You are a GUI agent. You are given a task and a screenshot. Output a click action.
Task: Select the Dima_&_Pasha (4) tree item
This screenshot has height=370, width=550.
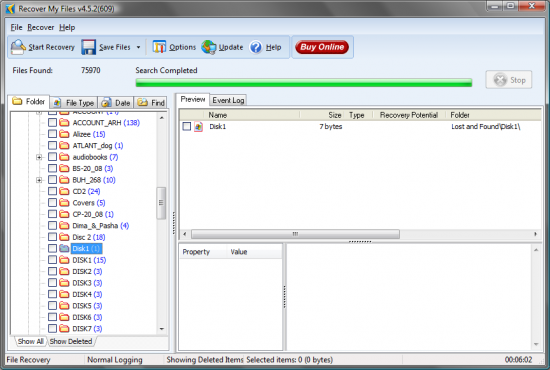click(101, 226)
